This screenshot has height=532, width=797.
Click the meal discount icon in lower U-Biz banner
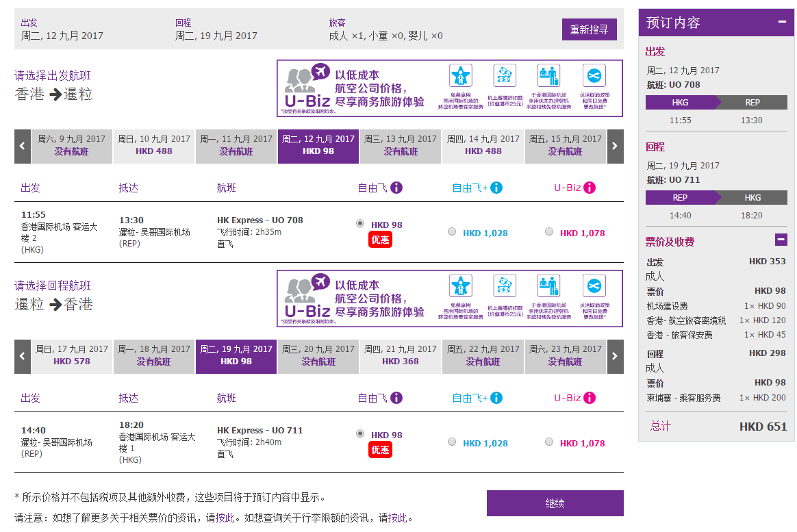pos(504,286)
